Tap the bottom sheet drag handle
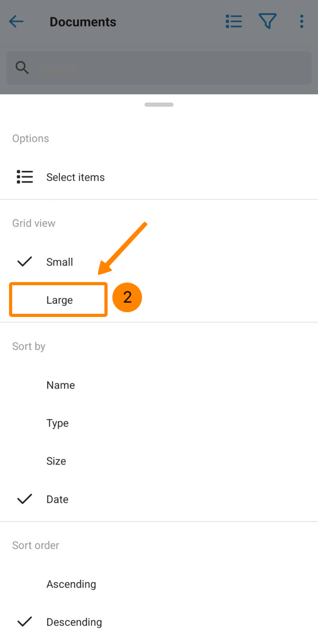The image size is (318, 644). pyautogui.click(x=159, y=105)
